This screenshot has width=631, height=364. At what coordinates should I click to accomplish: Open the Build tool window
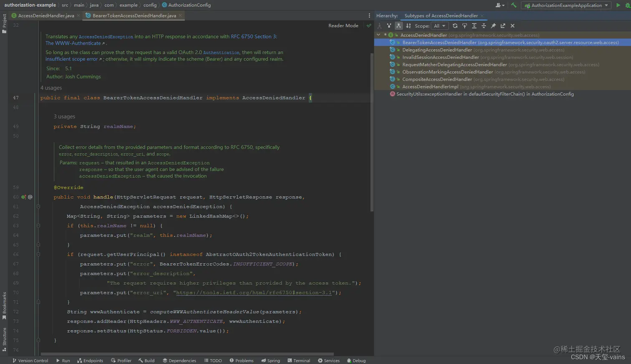click(146, 361)
